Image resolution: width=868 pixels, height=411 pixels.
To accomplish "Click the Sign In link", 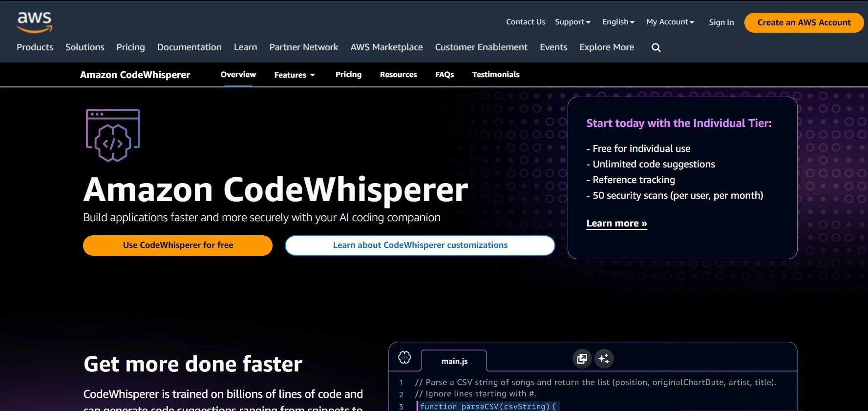I will [x=721, y=22].
